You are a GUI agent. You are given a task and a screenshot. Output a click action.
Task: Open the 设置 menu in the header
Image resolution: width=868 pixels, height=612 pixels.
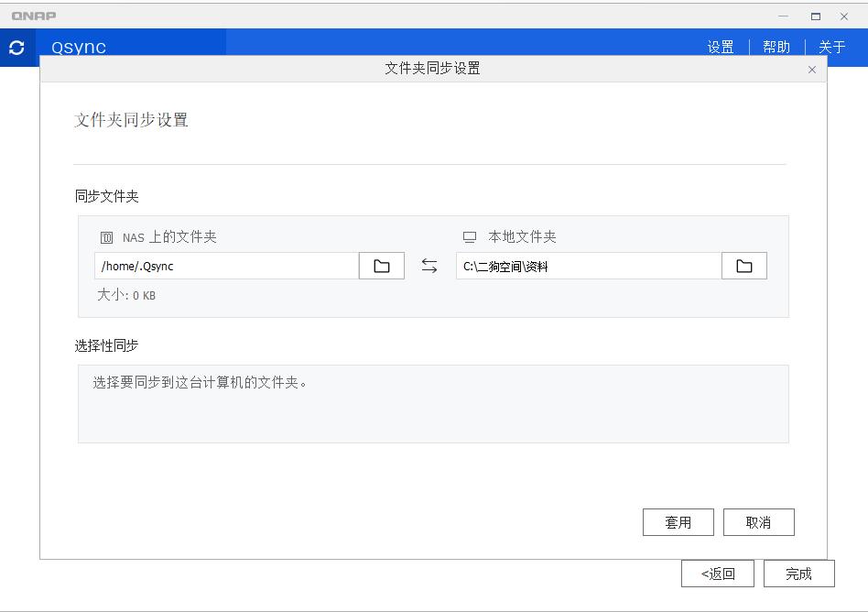[x=721, y=47]
